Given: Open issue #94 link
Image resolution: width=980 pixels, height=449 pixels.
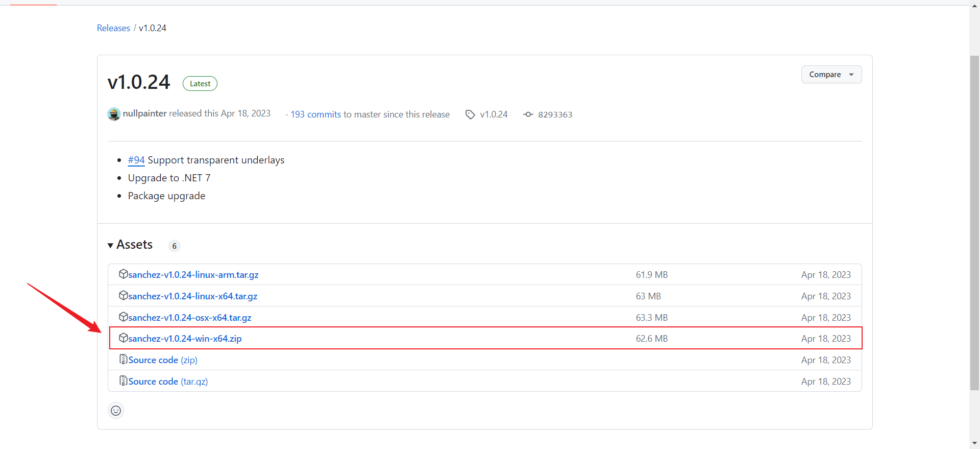Looking at the screenshot, I should tap(136, 160).
